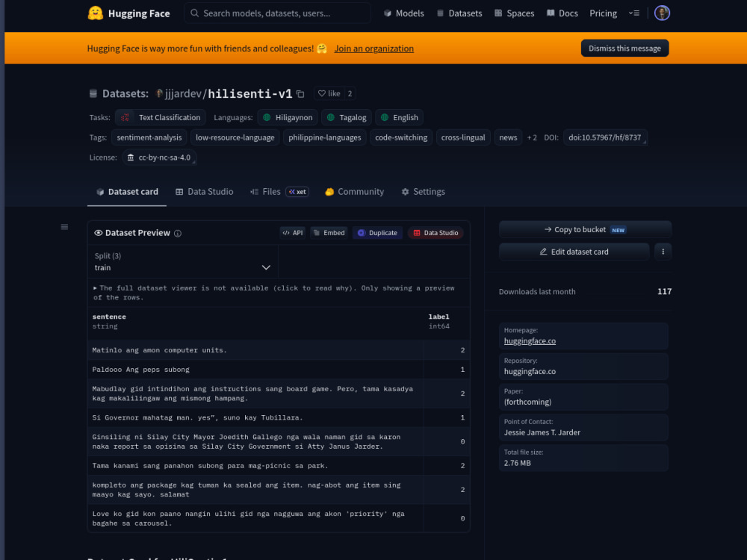Select row starting 'Tama kanami sang panahon'
747x560 pixels.
pyautogui.click(x=279, y=466)
